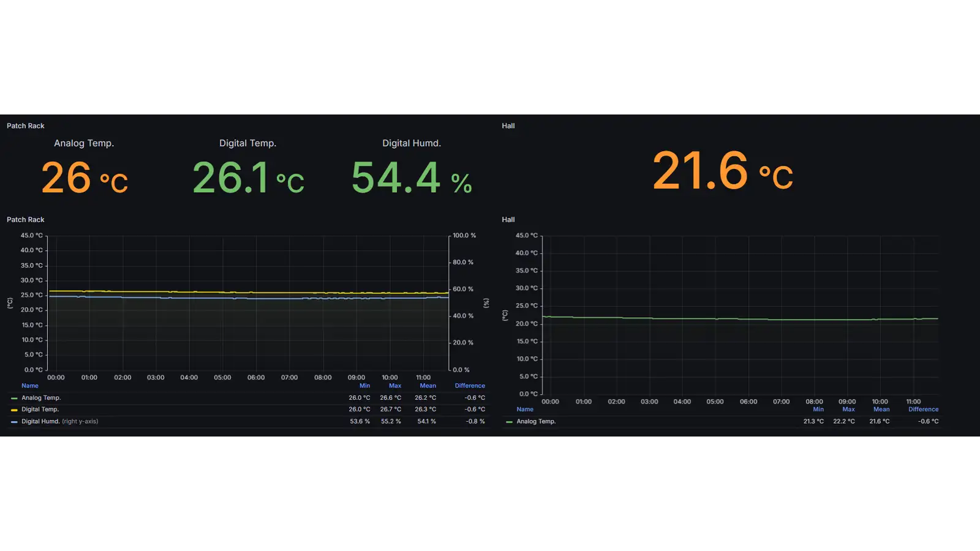Open the Hall stat panel title menu
The height and width of the screenshot is (551, 980).
click(x=508, y=126)
